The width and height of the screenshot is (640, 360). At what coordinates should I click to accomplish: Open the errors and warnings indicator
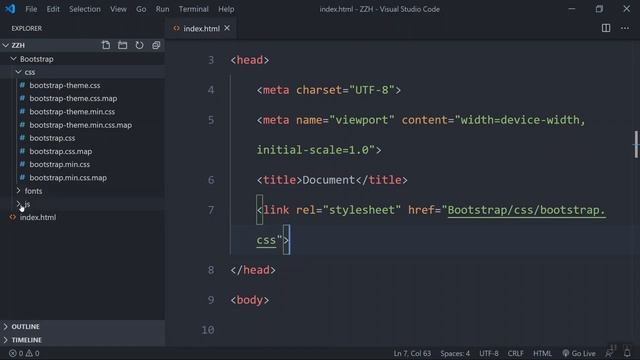pos(24,353)
